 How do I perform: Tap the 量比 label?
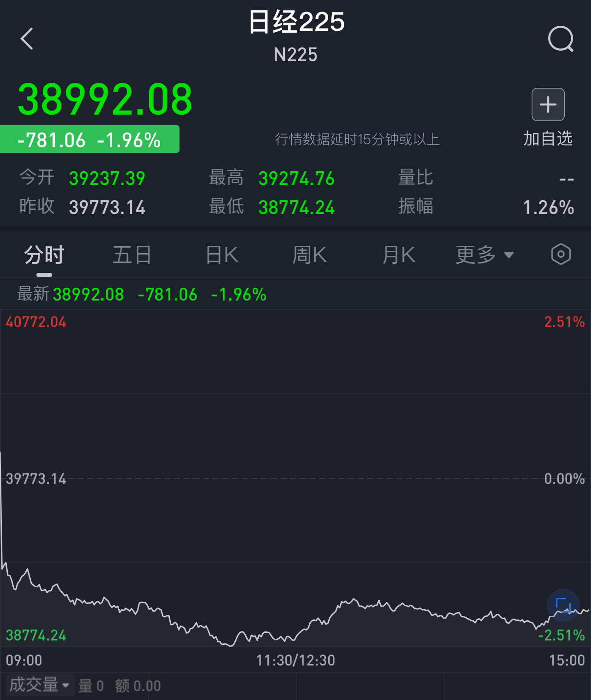(x=416, y=178)
